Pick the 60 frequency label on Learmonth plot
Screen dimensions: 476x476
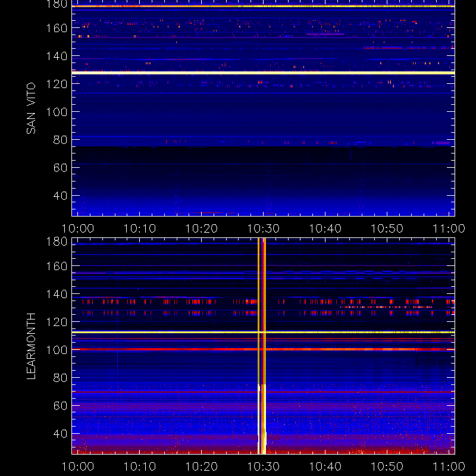pos(60,406)
